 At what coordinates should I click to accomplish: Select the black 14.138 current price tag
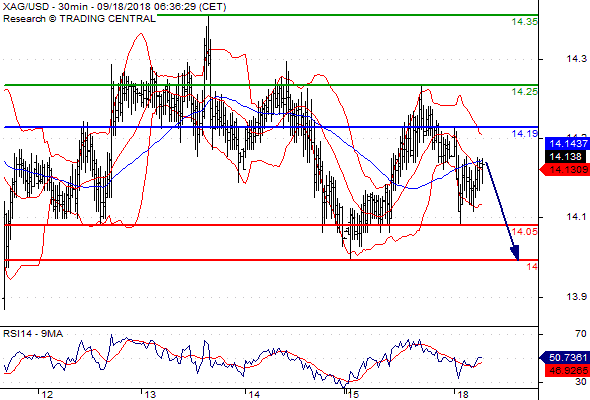[x=565, y=157]
